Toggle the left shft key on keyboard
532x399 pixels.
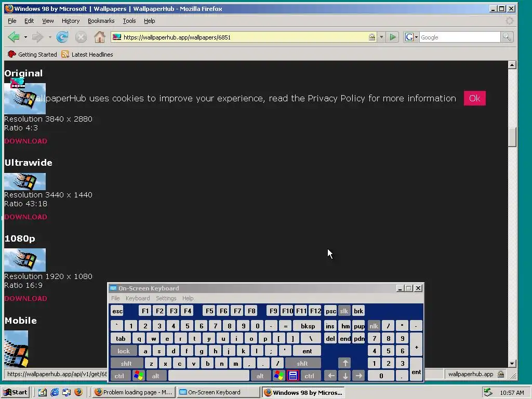coord(126,363)
